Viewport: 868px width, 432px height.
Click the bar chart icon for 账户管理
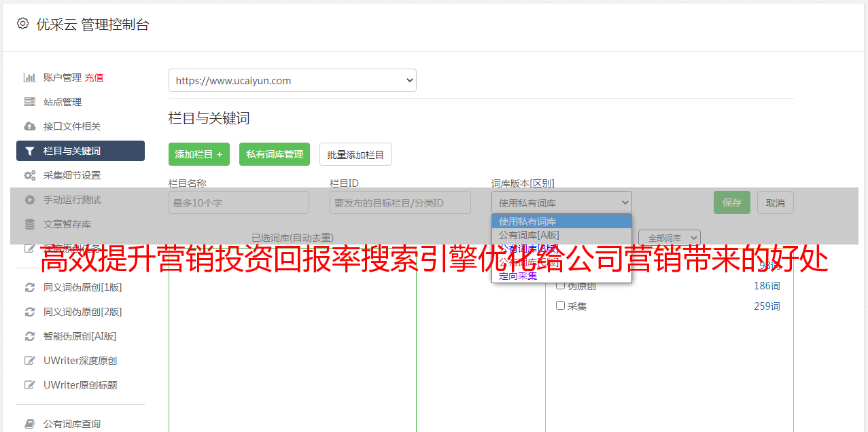pos(30,77)
